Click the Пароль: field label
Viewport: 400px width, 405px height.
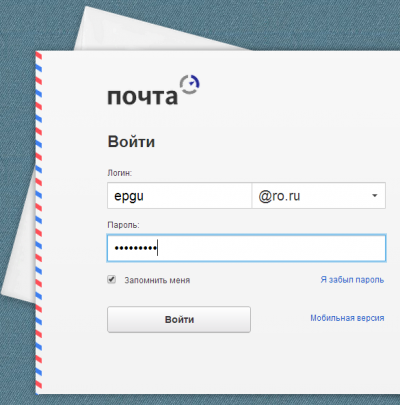123,225
